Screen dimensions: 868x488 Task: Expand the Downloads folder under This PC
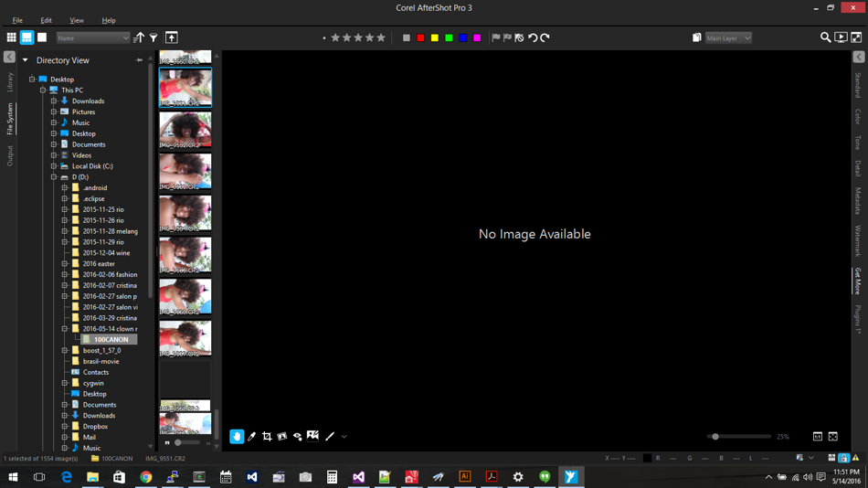click(54, 101)
